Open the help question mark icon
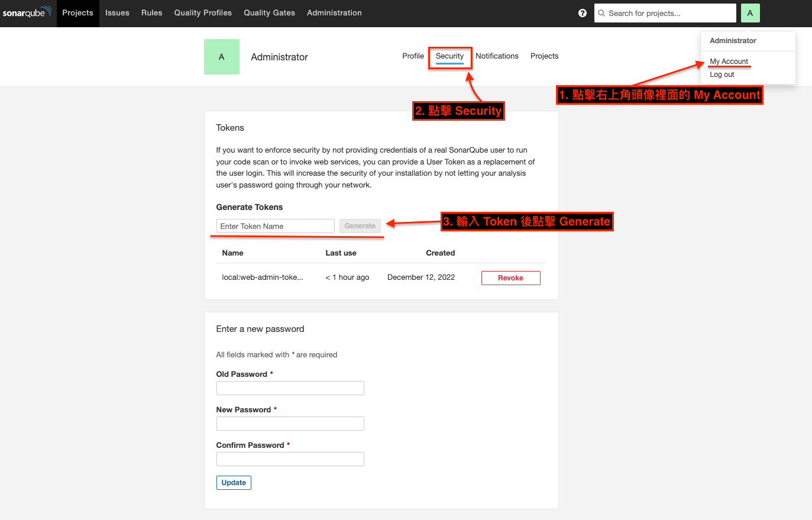 click(x=583, y=12)
